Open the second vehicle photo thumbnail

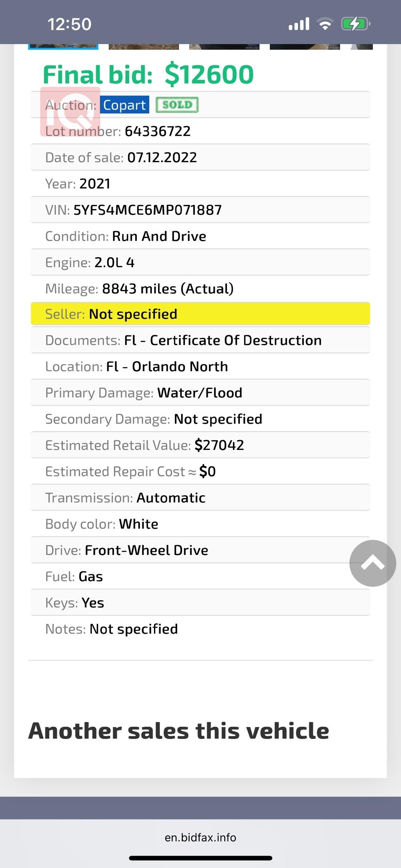tap(144, 47)
